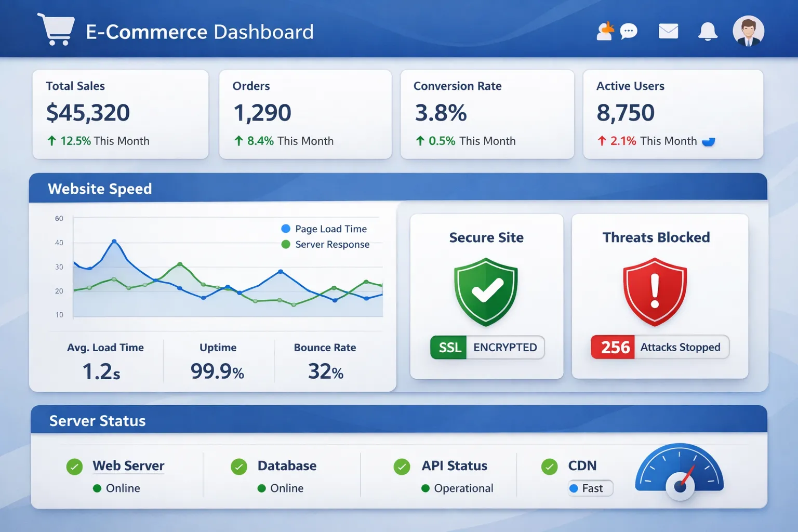The image size is (798, 532).
Task: Click the SSL ENCRYPTED badge
Action: click(x=486, y=348)
